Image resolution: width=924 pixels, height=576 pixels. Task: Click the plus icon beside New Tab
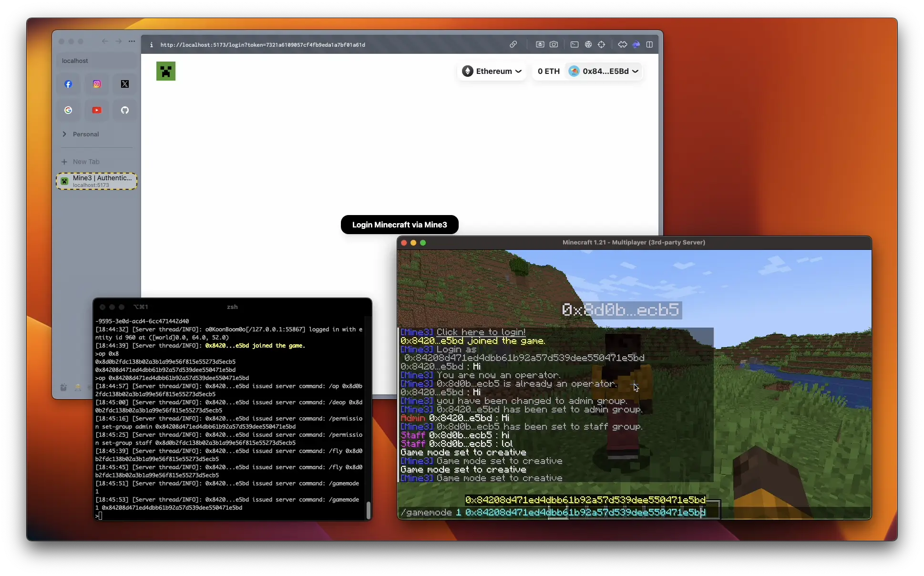[x=64, y=162]
